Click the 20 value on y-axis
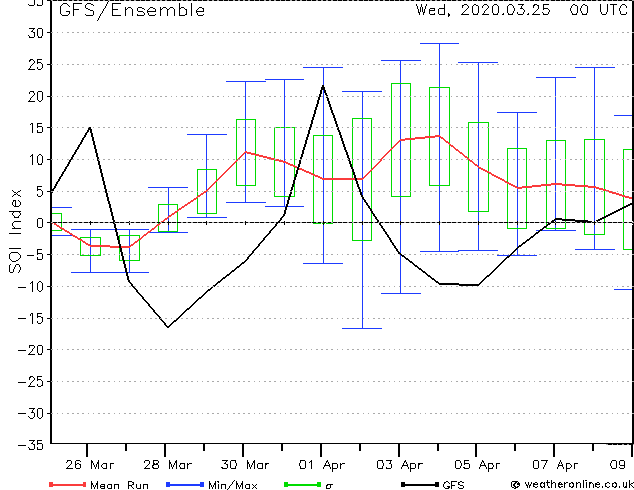The image size is (634, 490). tap(36, 96)
